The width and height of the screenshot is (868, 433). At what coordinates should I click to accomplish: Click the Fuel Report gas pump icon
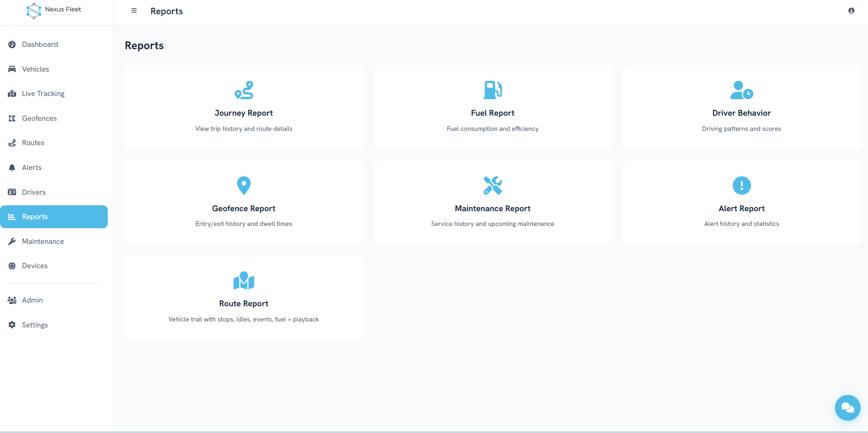(x=493, y=90)
